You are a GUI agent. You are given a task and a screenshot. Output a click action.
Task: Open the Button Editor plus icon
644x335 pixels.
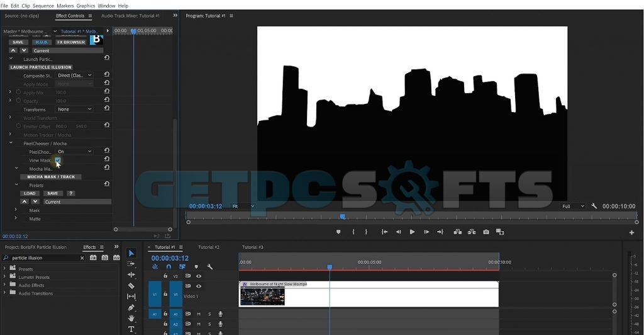(x=631, y=232)
